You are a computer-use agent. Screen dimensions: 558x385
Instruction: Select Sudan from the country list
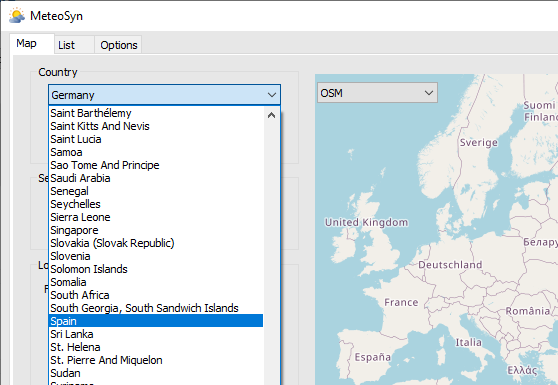coord(156,373)
